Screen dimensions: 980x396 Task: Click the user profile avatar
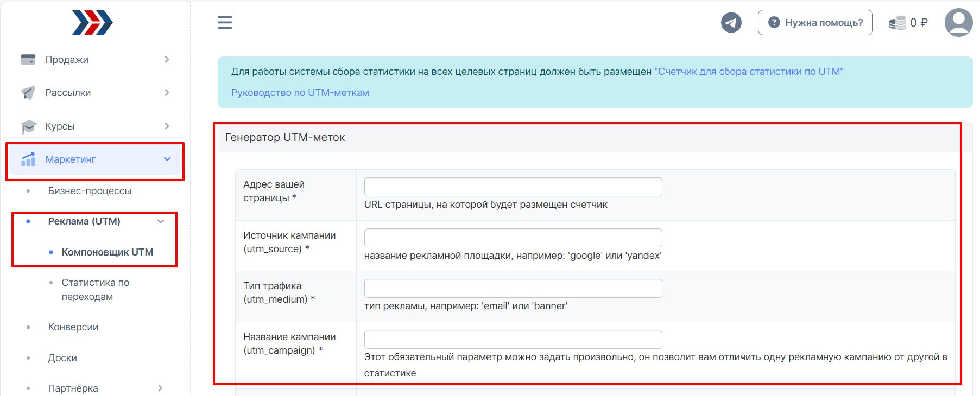click(x=958, y=22)
